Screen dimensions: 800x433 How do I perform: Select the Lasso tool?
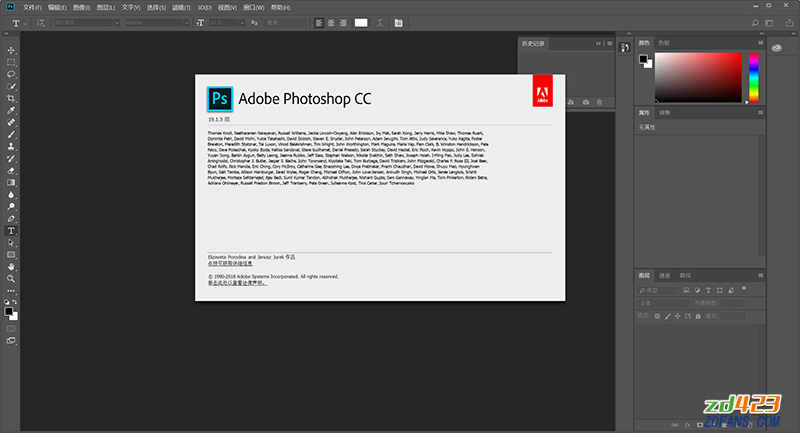coord(11,74)
